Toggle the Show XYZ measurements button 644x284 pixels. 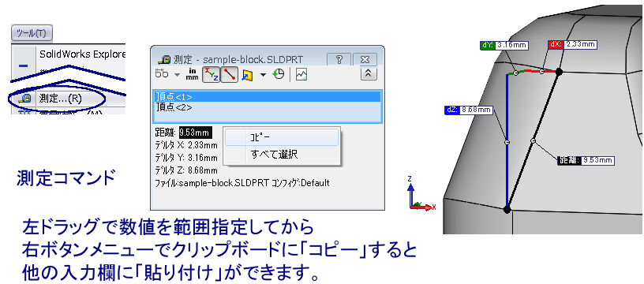pyautogui.click(x=212, y=75)
